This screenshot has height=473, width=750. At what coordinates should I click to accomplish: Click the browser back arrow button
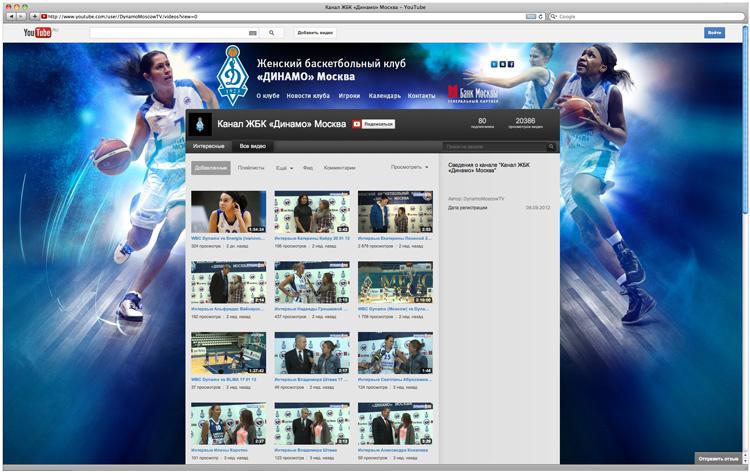click(x=11, y=16)
